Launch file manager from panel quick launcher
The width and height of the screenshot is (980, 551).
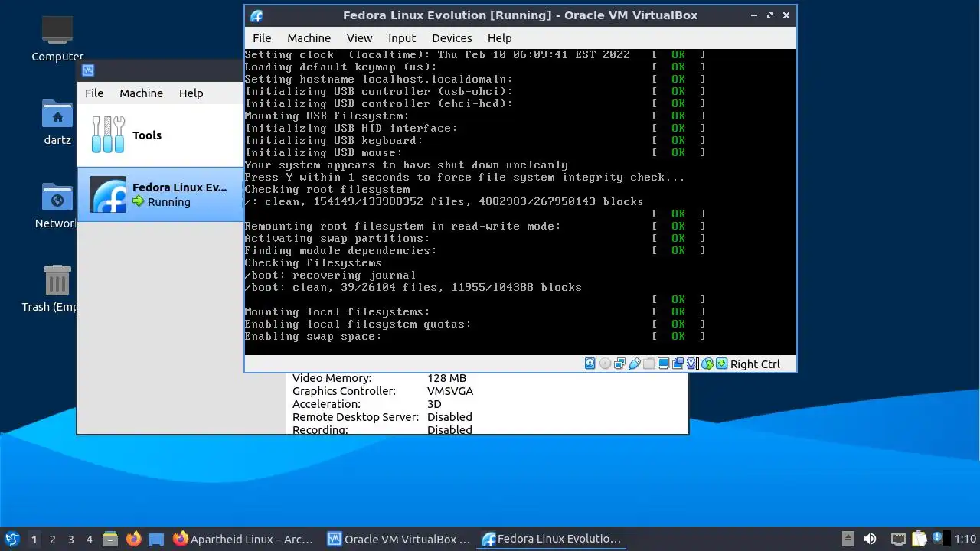pyautogui.click(x=110, y=539)
